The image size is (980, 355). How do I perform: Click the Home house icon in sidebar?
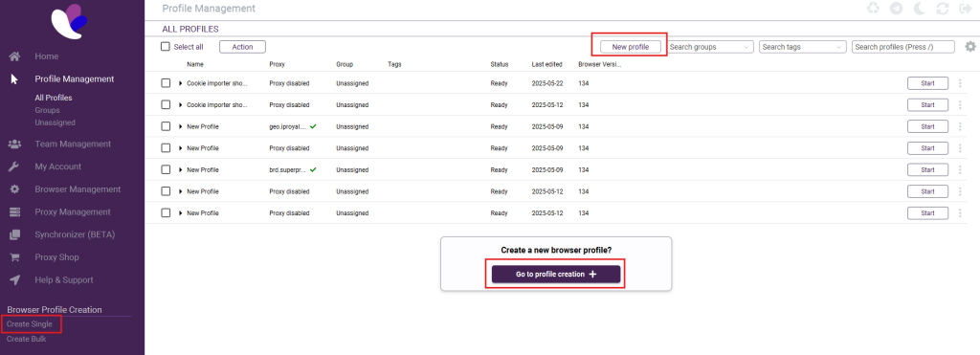tap(15, 56)
